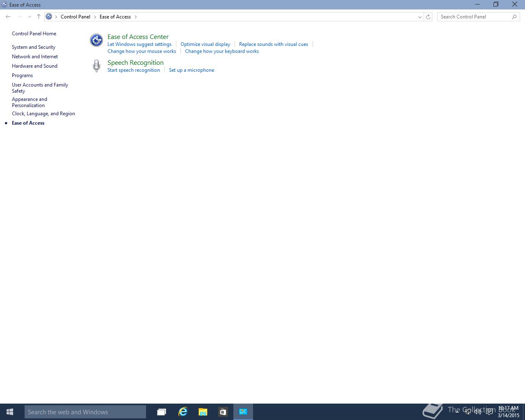The height and width of the screenshot is (420, 525).
Task: Click the Control Panel address bar icon
Action: (x=49, y=17)
